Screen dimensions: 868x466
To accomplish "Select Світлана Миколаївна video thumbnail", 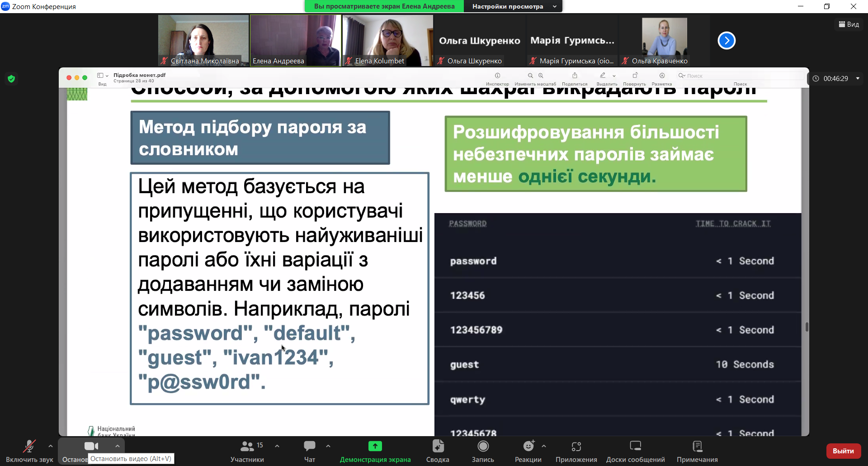I will (203, 41).
